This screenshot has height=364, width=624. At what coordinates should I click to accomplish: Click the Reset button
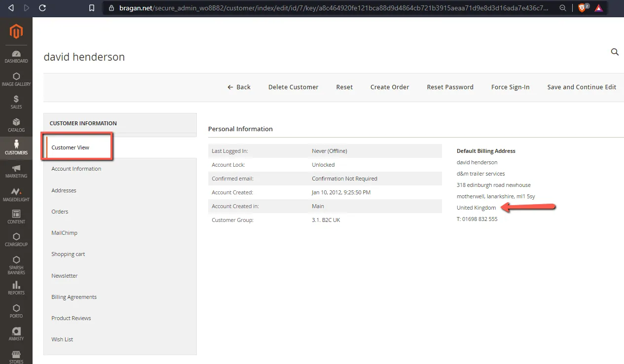(x=344, y=87)
